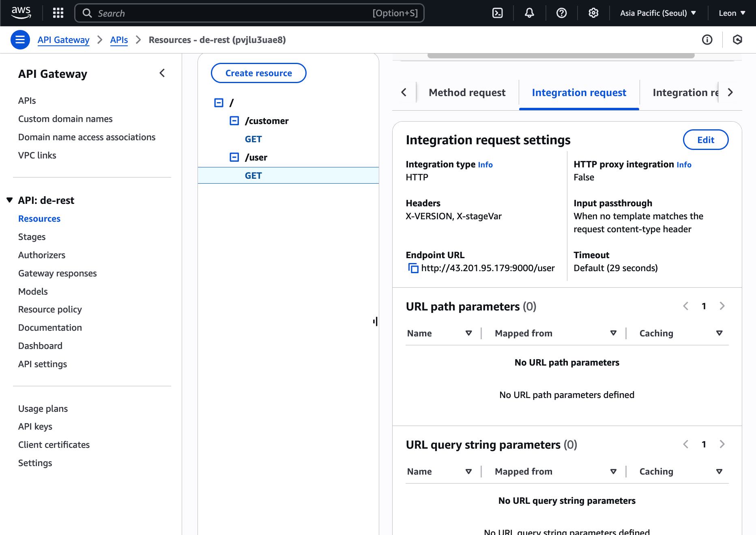Sort query string parameters by Name

coord(468,471)
